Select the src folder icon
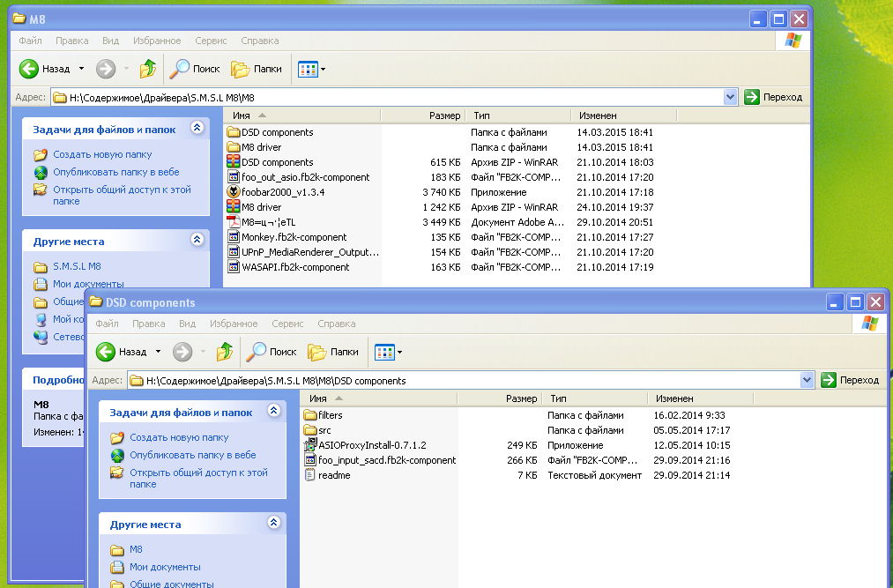Screen dimensions: 893x588 [309, 430]
